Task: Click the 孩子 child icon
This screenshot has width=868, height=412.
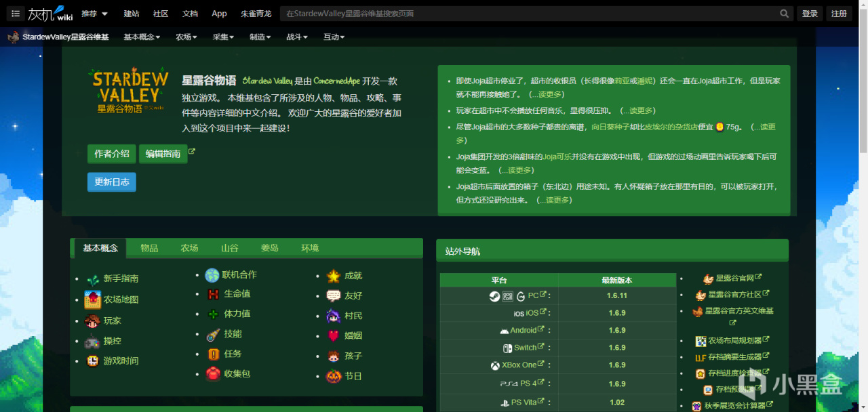Action: point(333,356)
